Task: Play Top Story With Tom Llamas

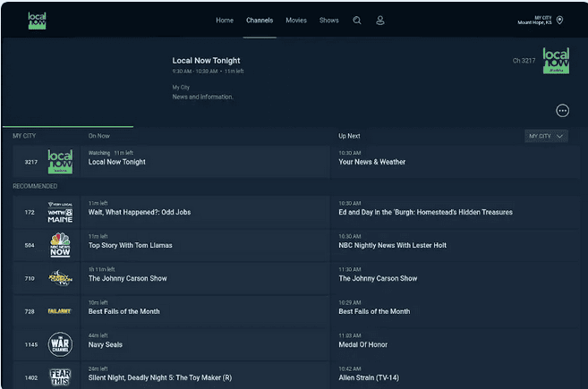Action: pyautogui.click(x=205, y=245)
